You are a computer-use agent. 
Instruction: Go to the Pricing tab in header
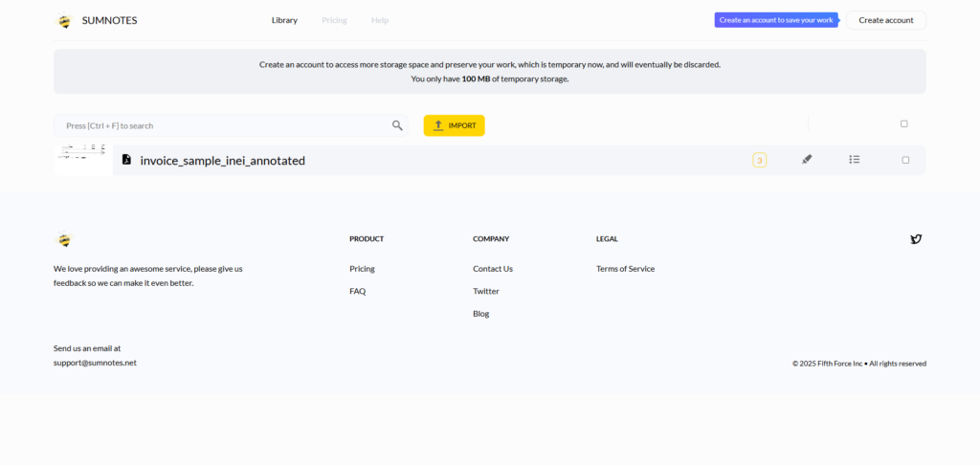point(334,20)
